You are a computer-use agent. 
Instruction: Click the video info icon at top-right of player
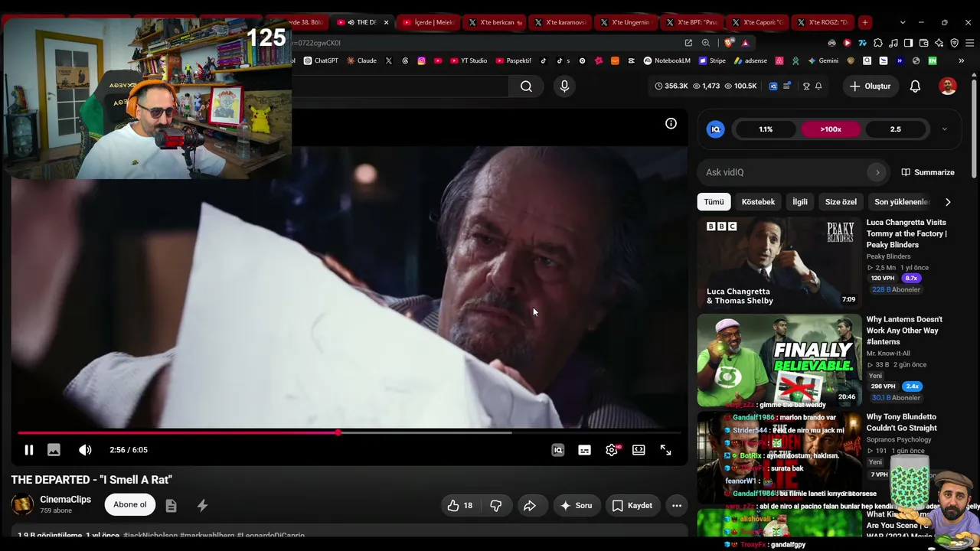pyautogui.click(x=671, y=123)
